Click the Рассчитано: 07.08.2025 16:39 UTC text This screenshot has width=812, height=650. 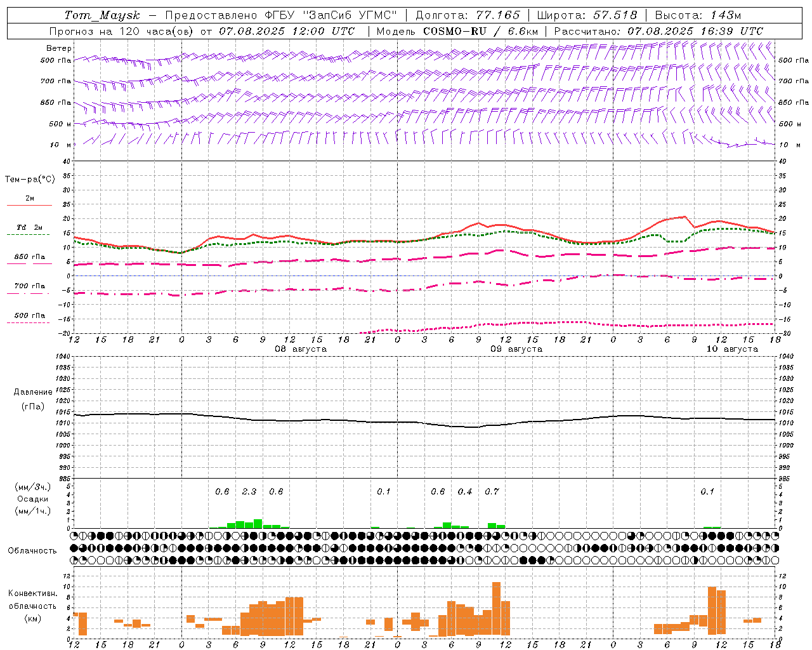(658, 31)
